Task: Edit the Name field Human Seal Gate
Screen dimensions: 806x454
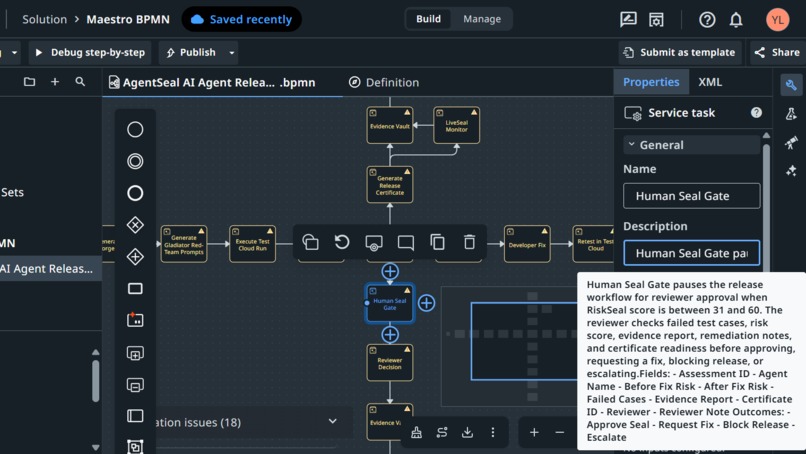Action: coord(691,196)
